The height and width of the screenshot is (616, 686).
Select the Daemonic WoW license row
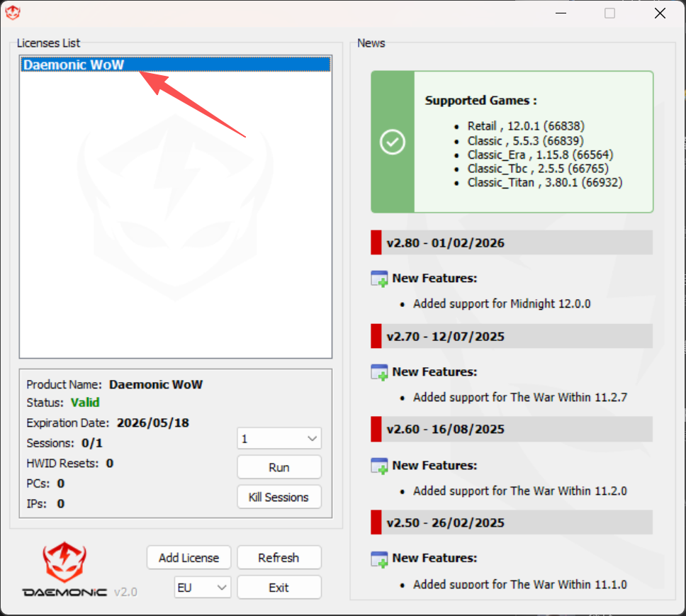pyautogui.click(x=176, y=65)
